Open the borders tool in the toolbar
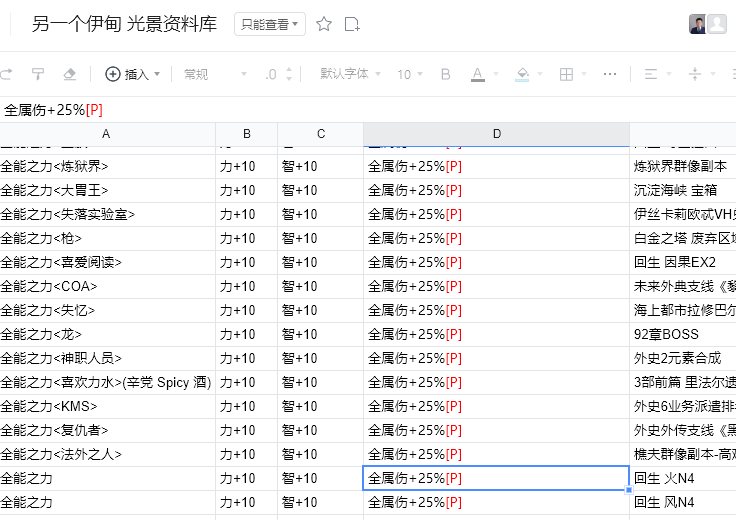Viewport: 736px width, 520px height. 571,74
